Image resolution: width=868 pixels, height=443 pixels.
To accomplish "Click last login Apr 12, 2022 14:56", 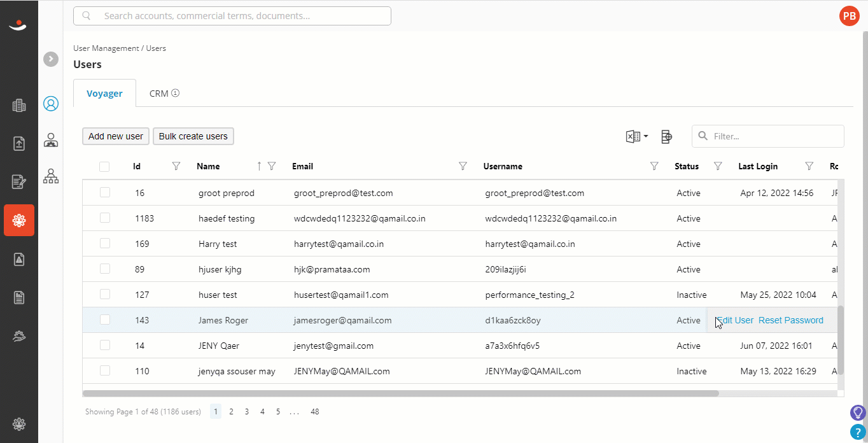I will pos(777,193).
